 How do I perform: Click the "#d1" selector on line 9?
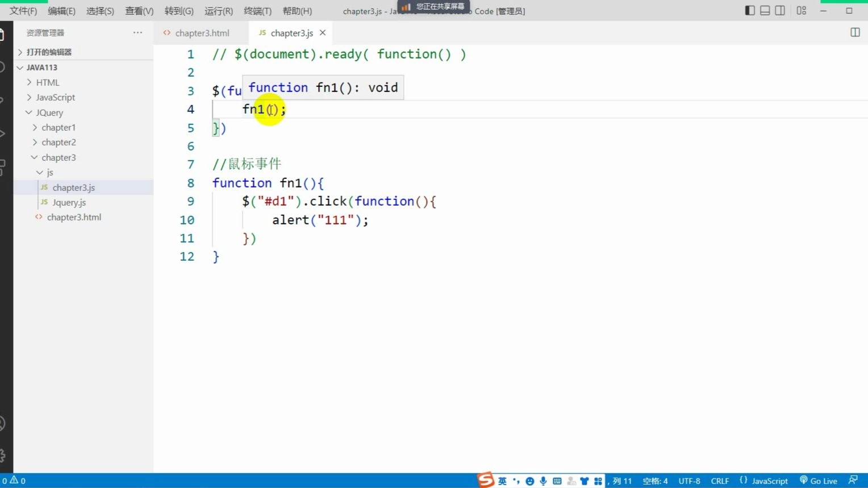276,201
